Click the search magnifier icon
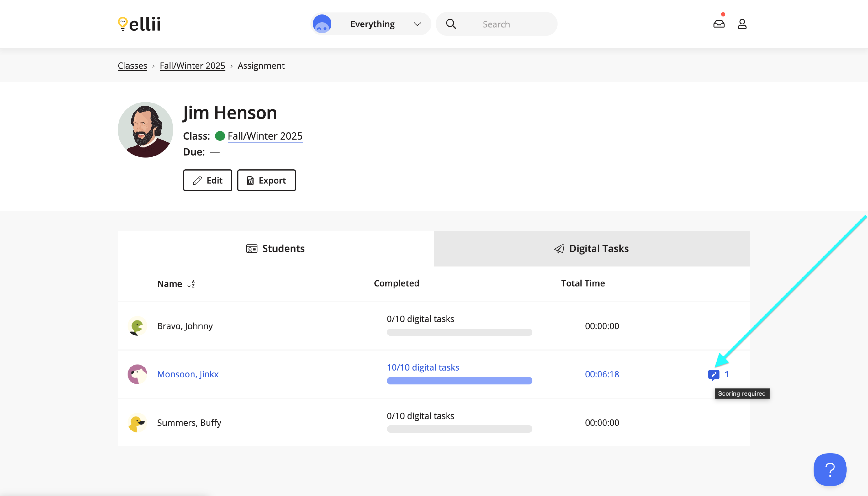Viewport: 868px width, 496px height. pyautogui.click(x=451, y=24)
